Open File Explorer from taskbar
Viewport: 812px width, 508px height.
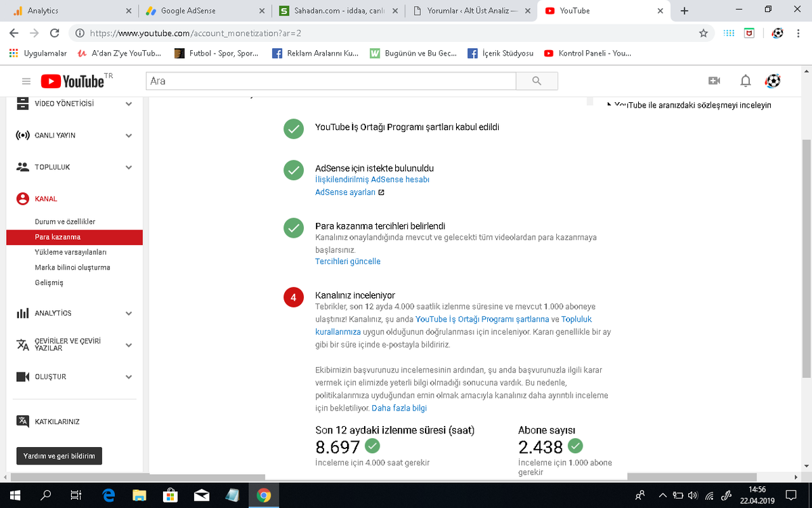click(139, 495)
